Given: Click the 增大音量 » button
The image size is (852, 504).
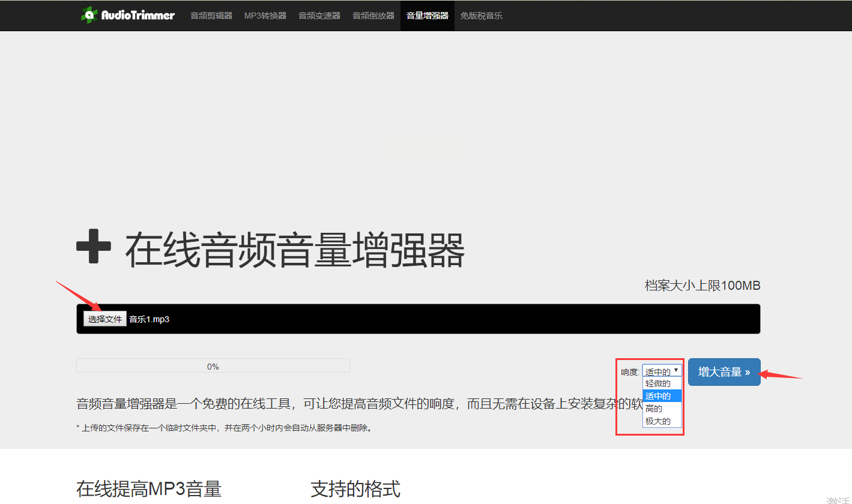Looking at the screenshot, I should (724, 372).
